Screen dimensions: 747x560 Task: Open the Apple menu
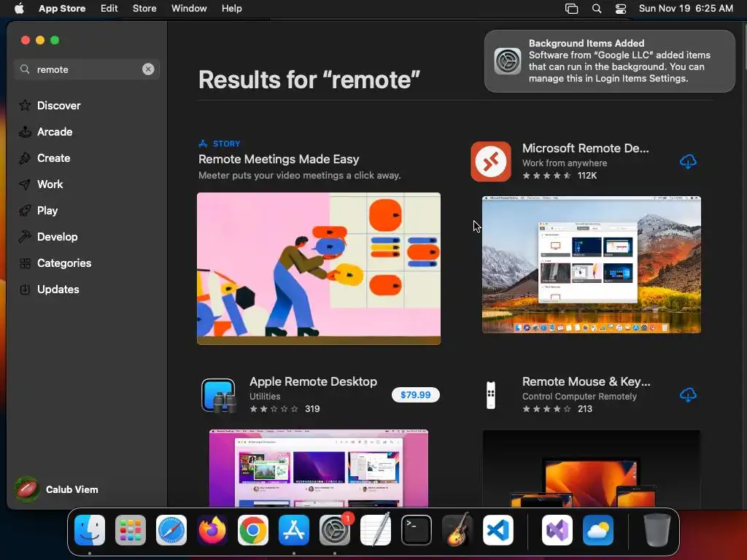[x=19, y=8]
